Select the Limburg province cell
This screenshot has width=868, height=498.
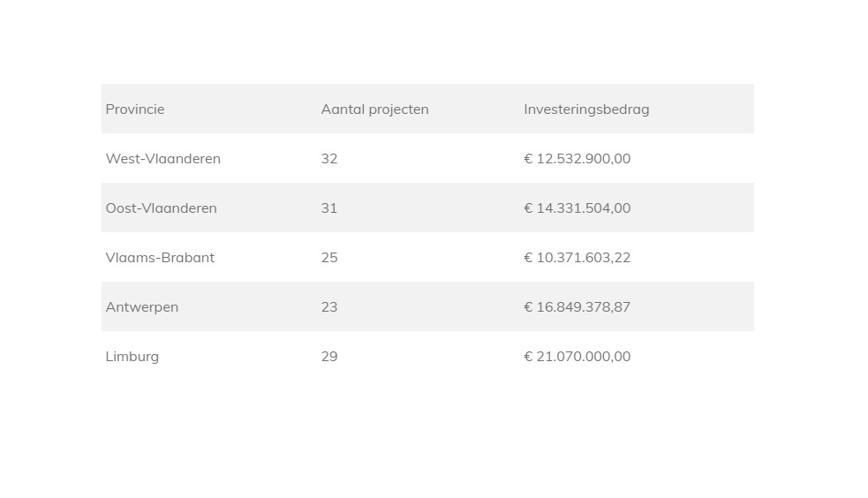click(x=132, y=357)
